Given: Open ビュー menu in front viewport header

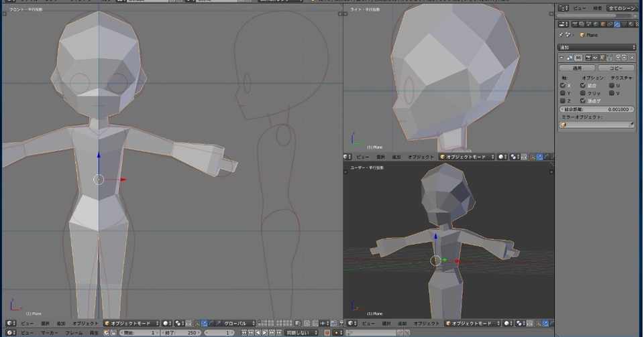Looking at the screenshot, I should [x=28, y=324].
